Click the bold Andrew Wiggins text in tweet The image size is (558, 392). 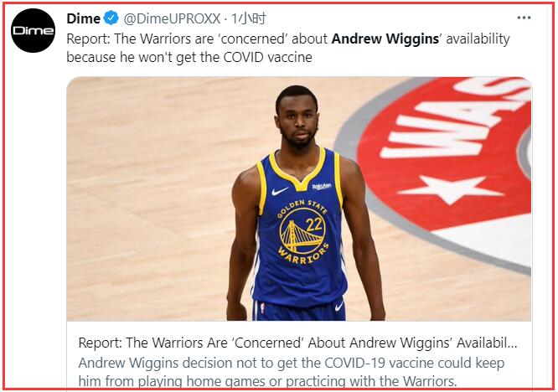pos(385,39)
